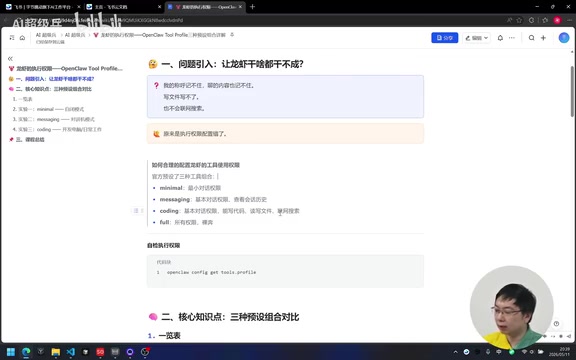Open Visual Studio Code from taskbar
This screenshot has width=576, height=360.
click(71, 352)
